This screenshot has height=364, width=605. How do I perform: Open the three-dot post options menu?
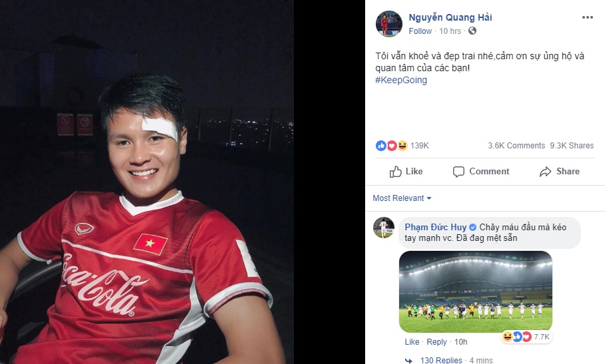click(587, 17)
